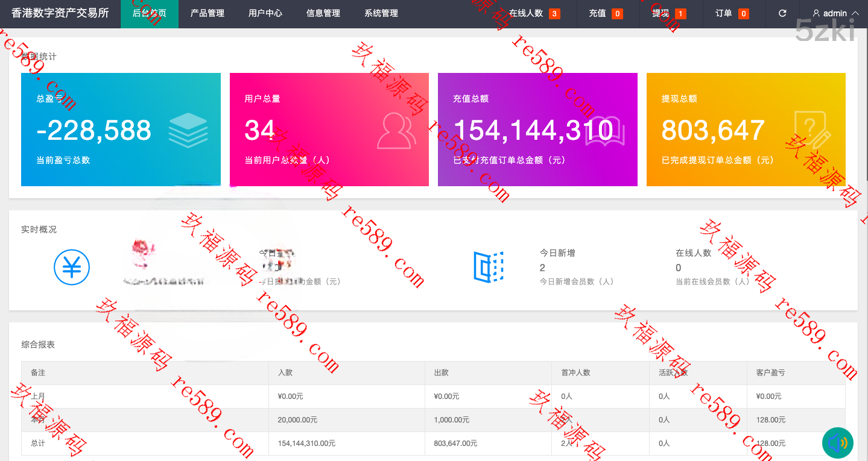Image resolution: width=868 pixels, height=461 pixels.
Task: Click the refresh icon in the top bar
Action: (782, 13)
